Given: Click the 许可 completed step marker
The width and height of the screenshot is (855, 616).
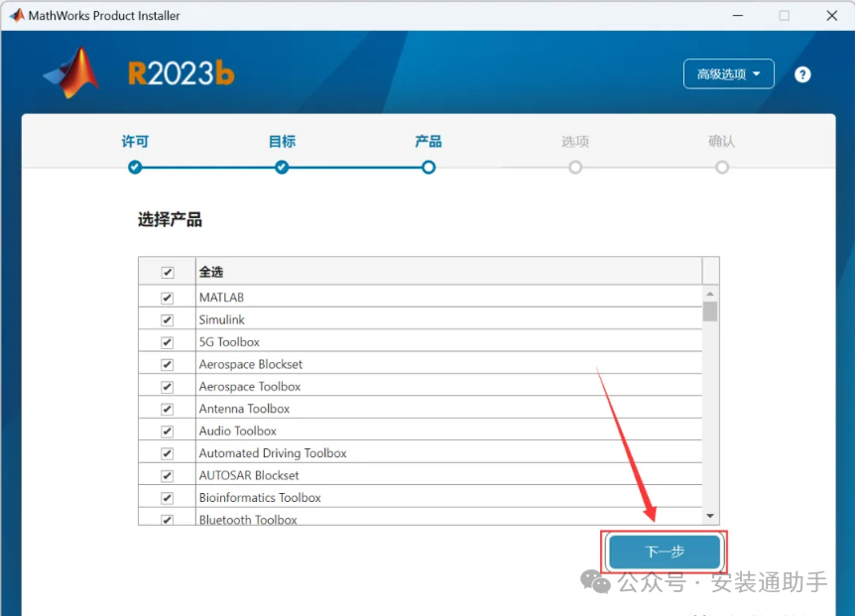Looking at the screenshot, I should click(135, 168).
